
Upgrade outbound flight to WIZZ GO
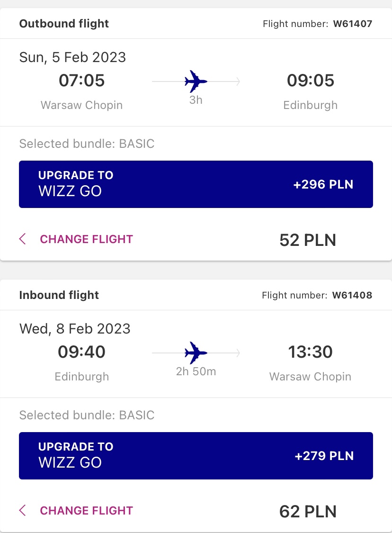point(196,184)
